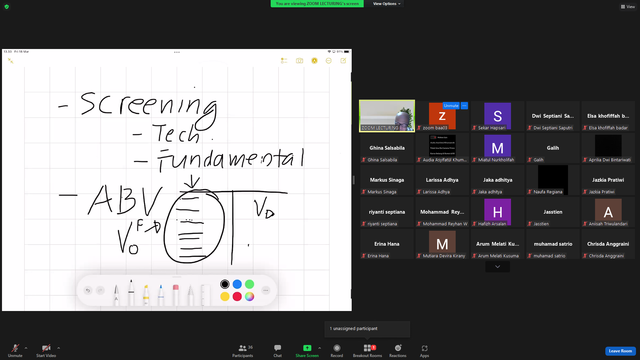Click the camera icon in Notes toolbar

pyautogui.click(x=300, y=61)
